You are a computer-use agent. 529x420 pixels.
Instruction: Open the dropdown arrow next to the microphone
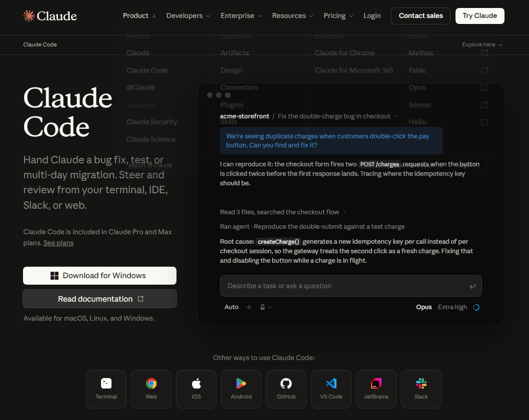[x=270, y=307]
